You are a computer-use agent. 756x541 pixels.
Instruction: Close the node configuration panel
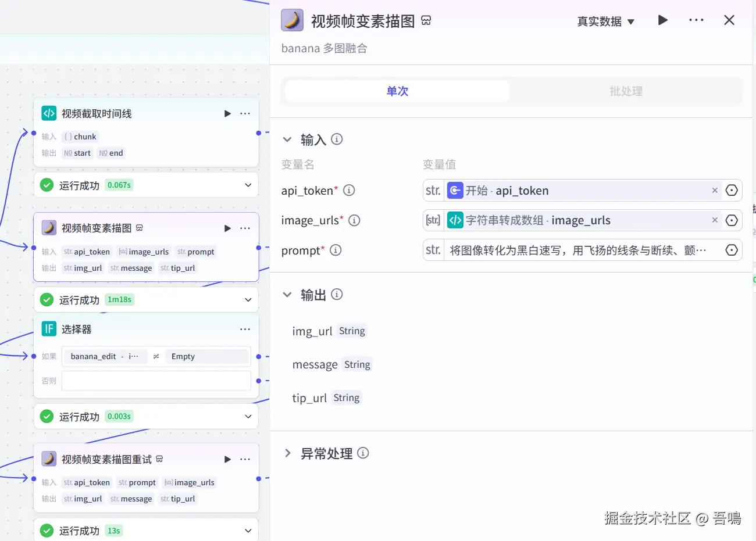(x=729, y=20)
